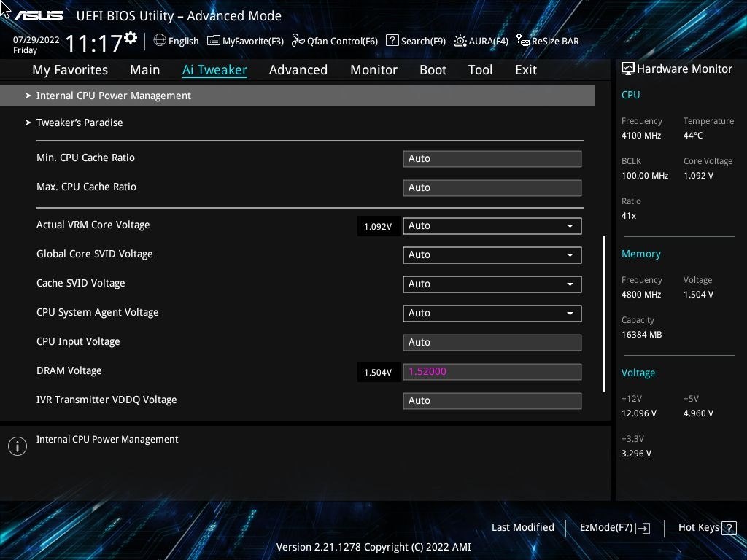Click the 11:17 clock display
This screenshot has width=747, height=560.
tap(94, 43)
